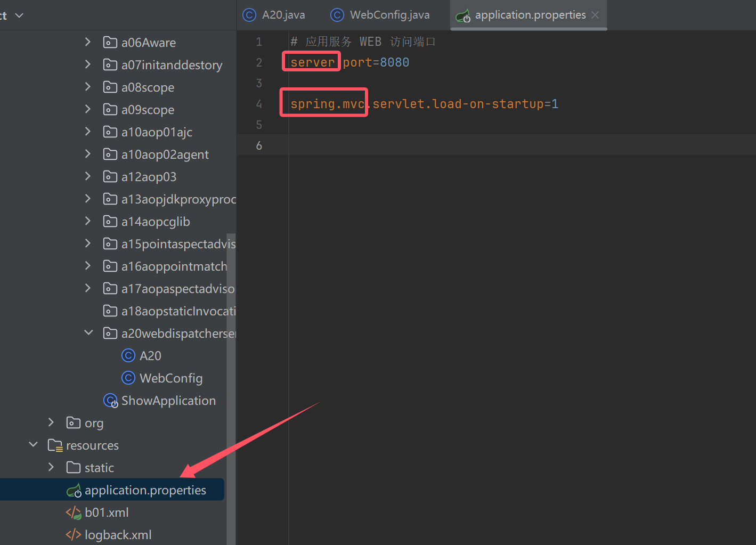Click the a10aop01ajc folder icon

(110, 132)
